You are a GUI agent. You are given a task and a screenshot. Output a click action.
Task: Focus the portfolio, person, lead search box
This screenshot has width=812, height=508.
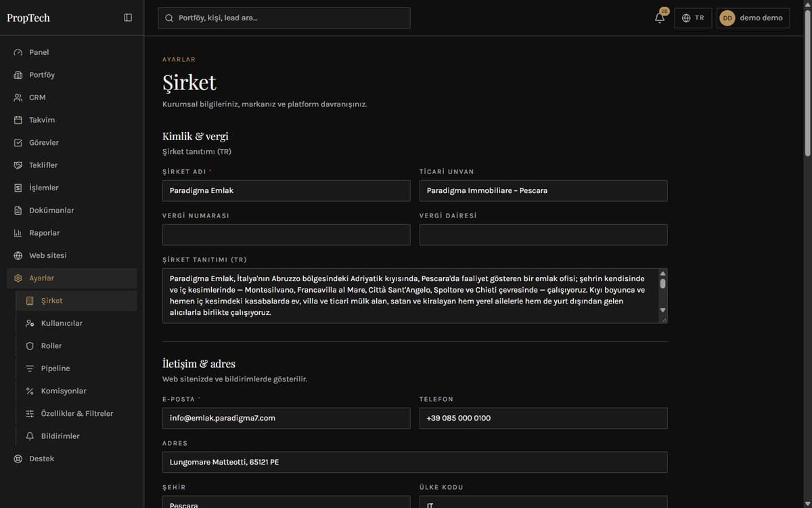pos(284,18)
